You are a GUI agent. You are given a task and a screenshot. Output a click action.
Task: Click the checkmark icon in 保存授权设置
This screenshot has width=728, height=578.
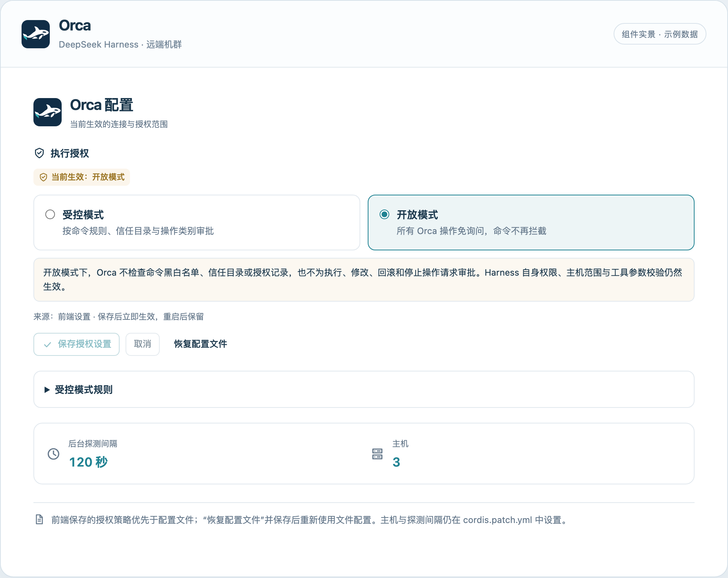point(48,345)
